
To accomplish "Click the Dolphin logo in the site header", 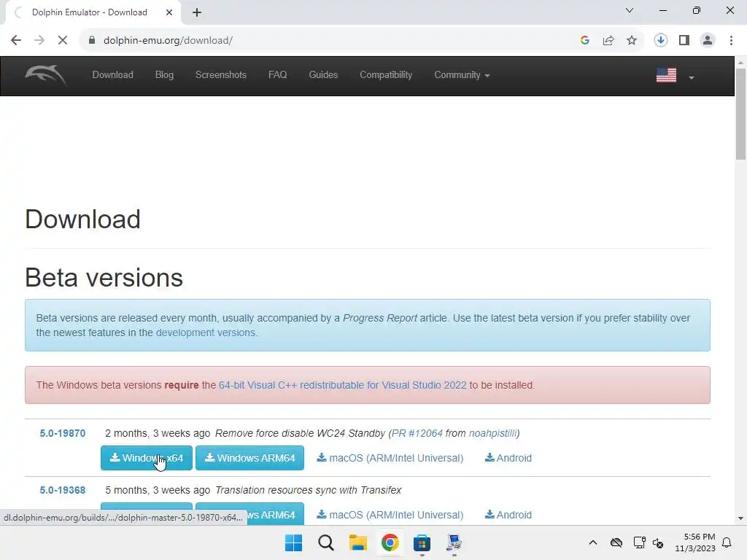I will click(46, 75).
